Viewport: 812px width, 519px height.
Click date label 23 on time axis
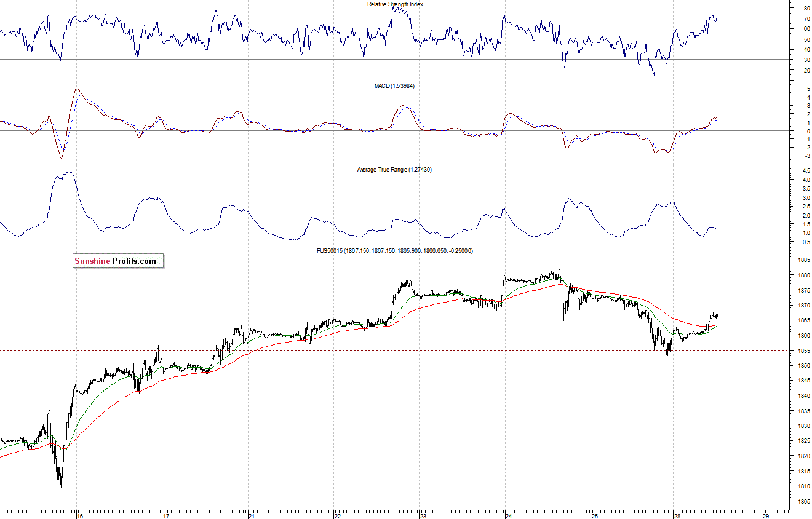[x=423, y=515]
